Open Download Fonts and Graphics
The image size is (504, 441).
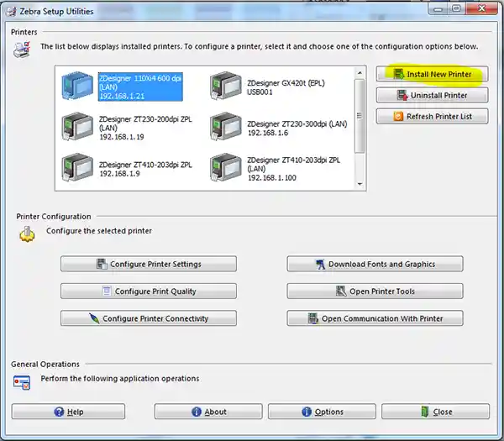pos(375,264)
